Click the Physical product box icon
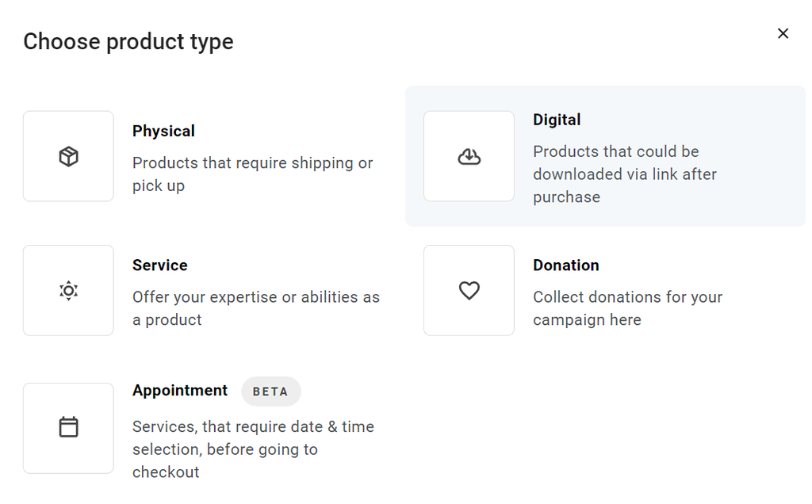The height and width of the screenshot is (504, 812). pos(69,157)
